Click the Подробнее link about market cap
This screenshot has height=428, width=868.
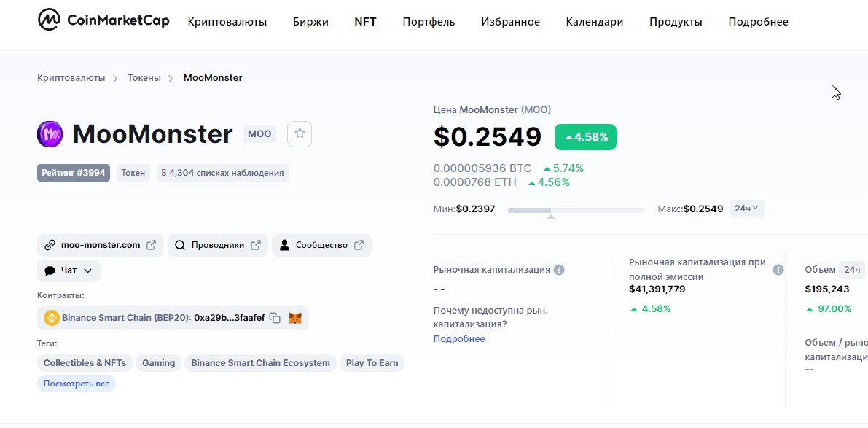click(x=458, y=339)
